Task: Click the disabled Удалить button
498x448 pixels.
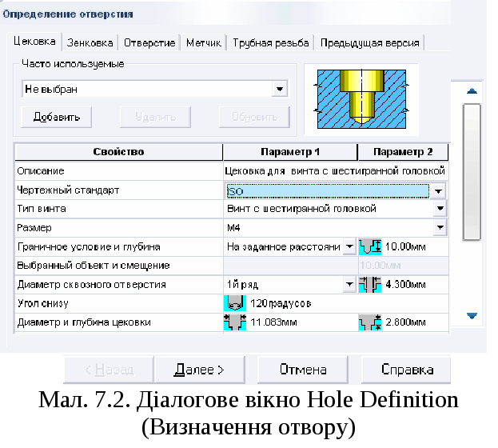Action: click(155, 118)
